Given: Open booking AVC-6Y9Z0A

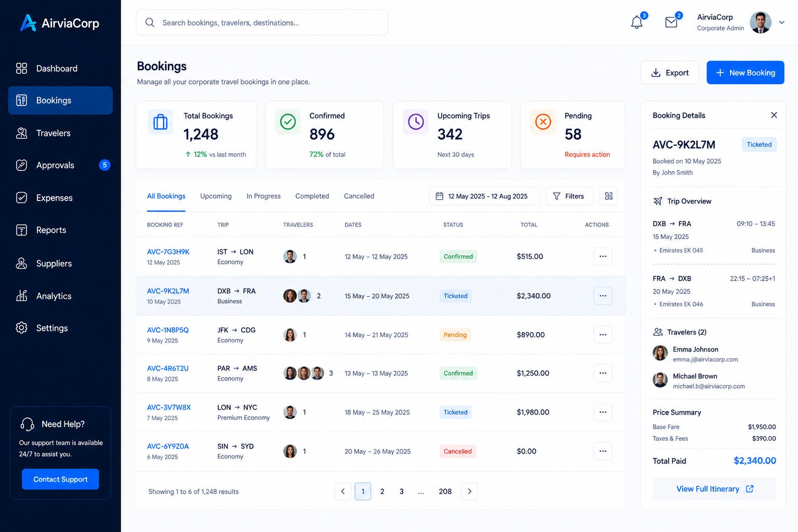Looking at the screenshot, I should tap(168, 446).
